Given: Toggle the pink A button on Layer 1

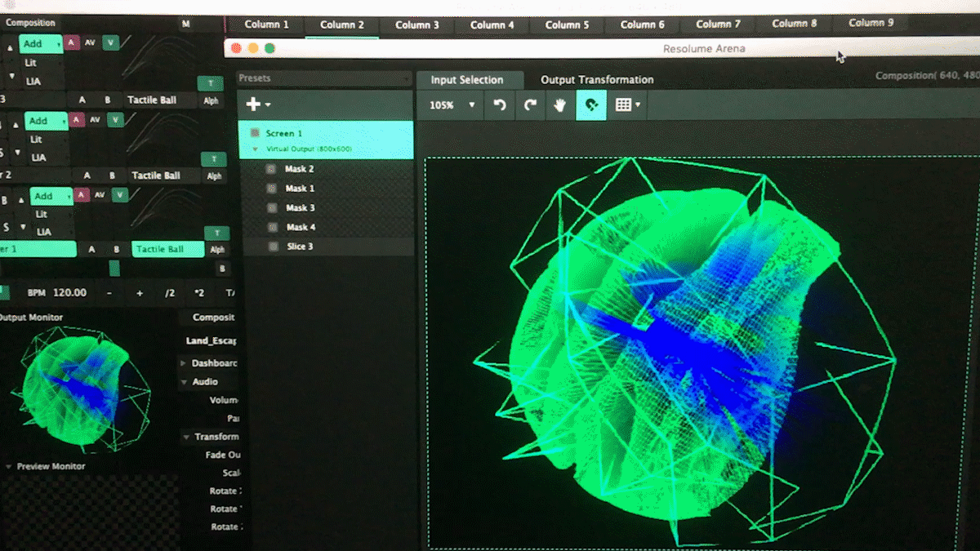Looking at the screenshot, I should (x=81, y=194).
